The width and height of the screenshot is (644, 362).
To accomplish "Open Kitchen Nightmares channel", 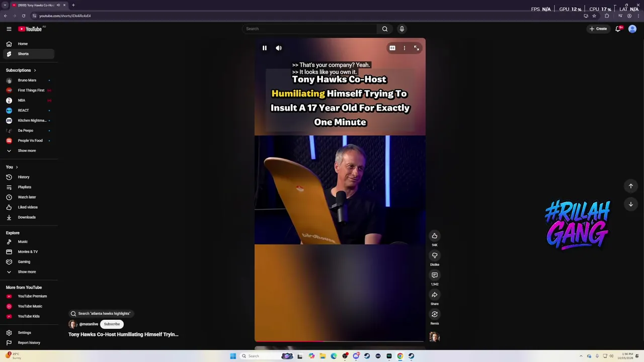I will (29, 121).
